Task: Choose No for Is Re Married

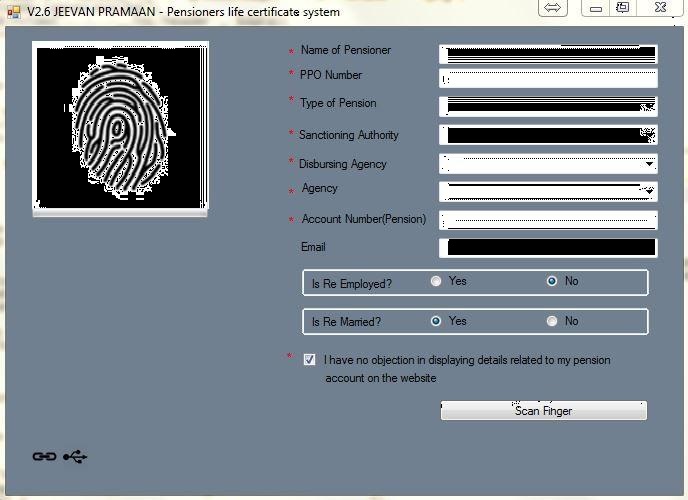Action: click(552, 322)
